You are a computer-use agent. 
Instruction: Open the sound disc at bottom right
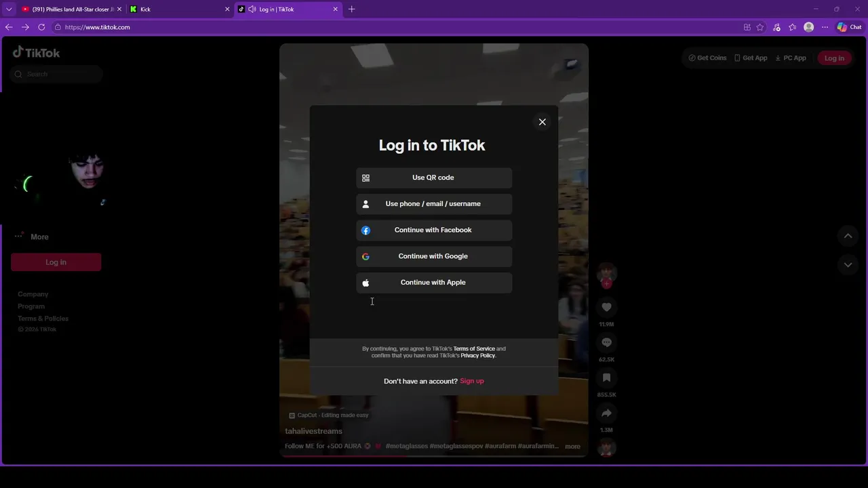tap(606, 447)
